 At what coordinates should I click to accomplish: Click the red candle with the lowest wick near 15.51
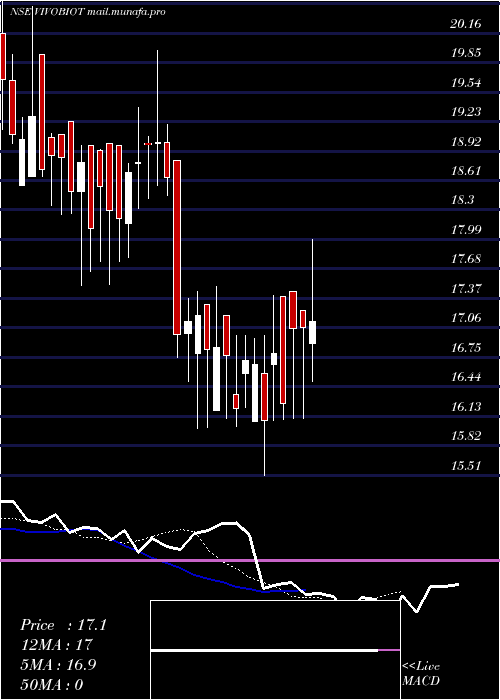tap(264, 397)
